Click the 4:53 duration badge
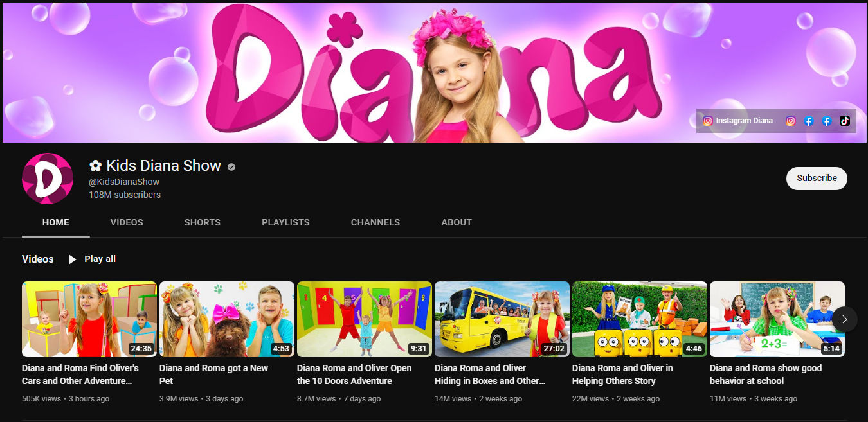 [x=281, y=349]
